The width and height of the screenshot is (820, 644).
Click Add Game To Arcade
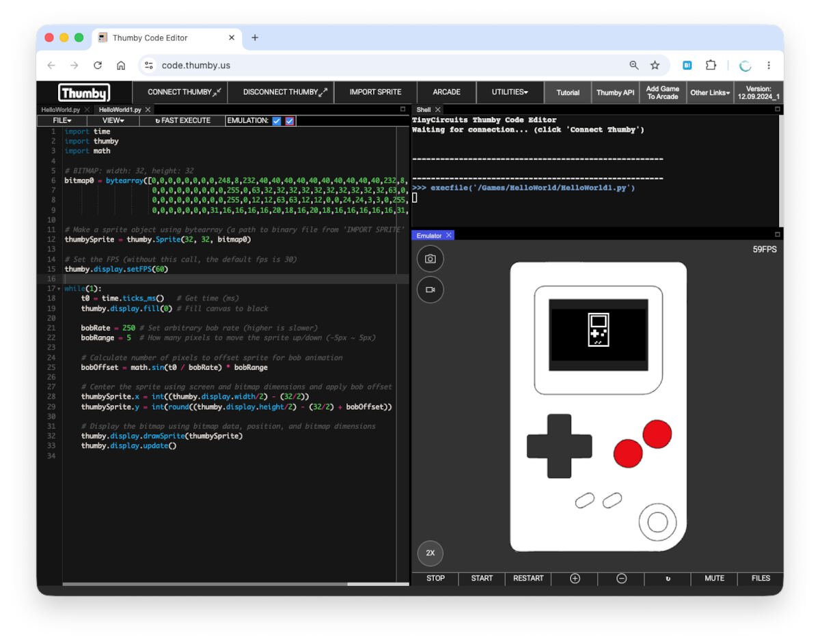point(662,92)
